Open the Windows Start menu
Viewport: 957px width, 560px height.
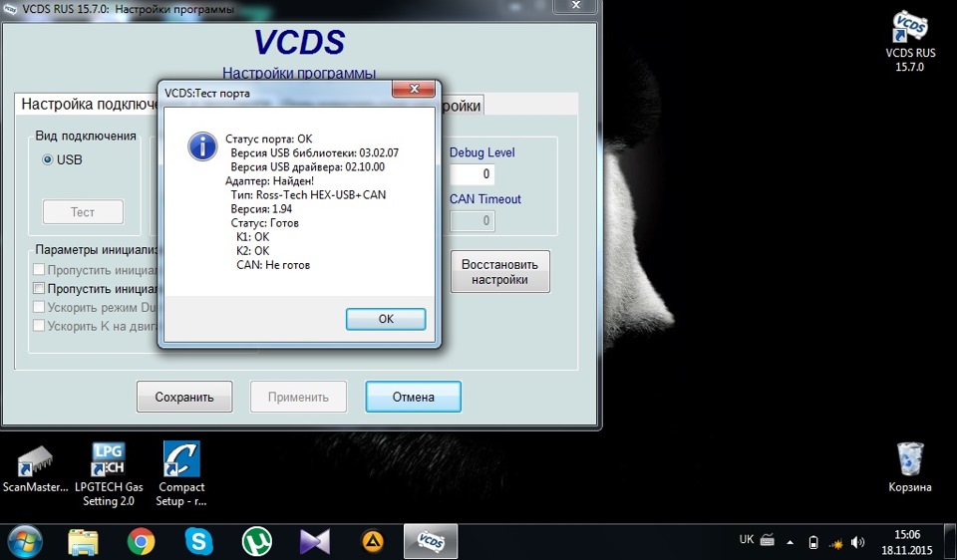24,542
